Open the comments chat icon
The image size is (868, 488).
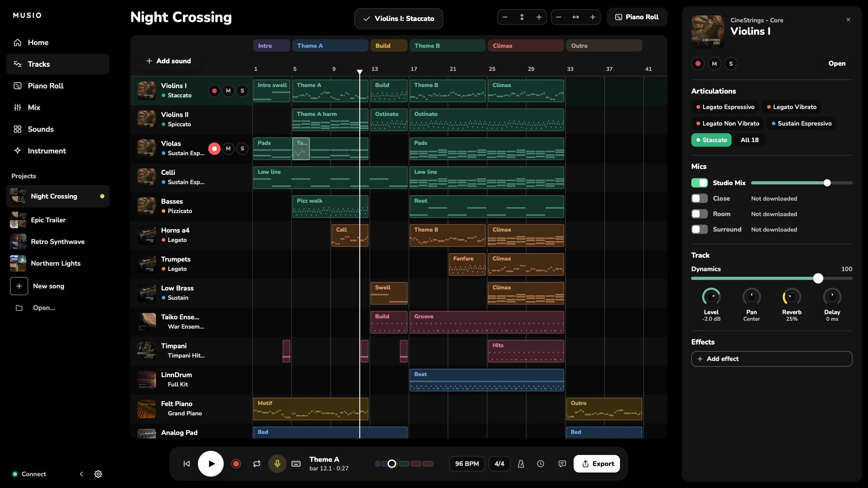[562, 464]
